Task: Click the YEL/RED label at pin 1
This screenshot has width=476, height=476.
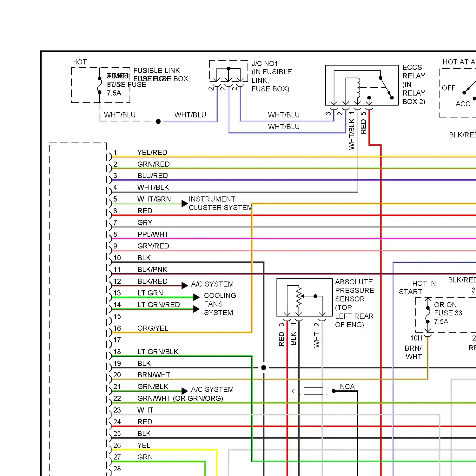Action: click(152, 152)
